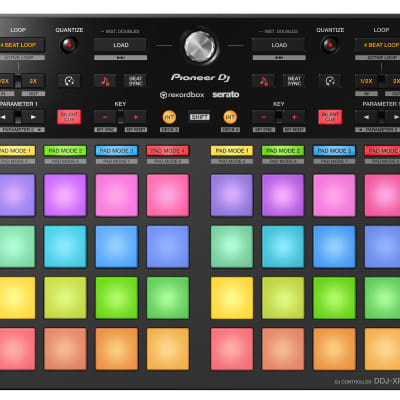Toggle the right deck slip mode icon button
This screenshot has width=400, height=400.
(330, 81)
